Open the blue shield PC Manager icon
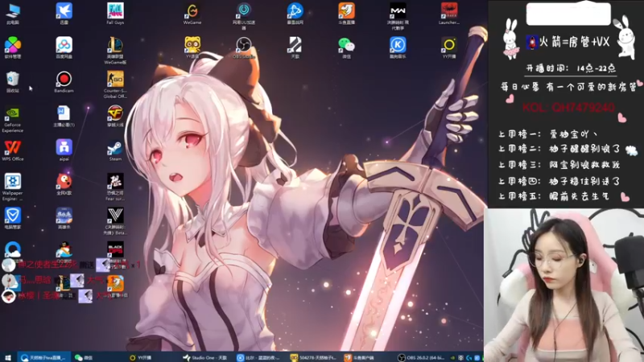Viewport: 644px width, 362px height. pyautogui.click(x=13, y=218)
